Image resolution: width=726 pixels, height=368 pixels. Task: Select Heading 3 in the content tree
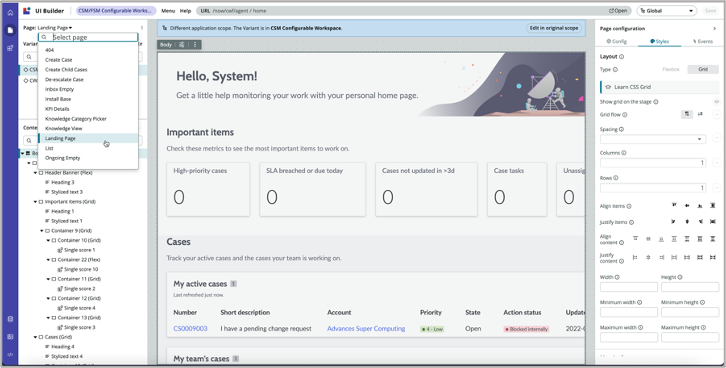(x=63, y=182)
